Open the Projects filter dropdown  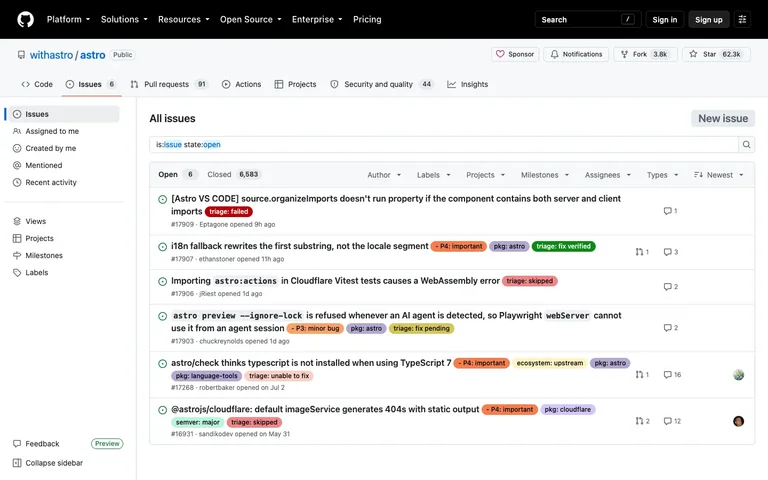coord(485,175)
